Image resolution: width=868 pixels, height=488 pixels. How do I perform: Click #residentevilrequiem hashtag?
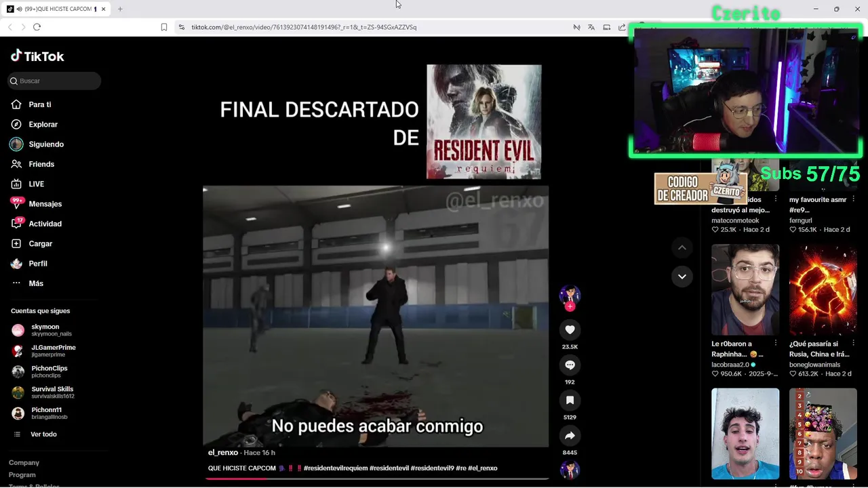click(x=336, y=468)
